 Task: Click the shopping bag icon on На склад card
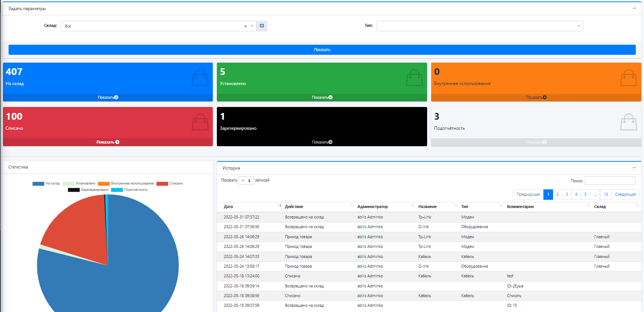(x=200, y=78)
